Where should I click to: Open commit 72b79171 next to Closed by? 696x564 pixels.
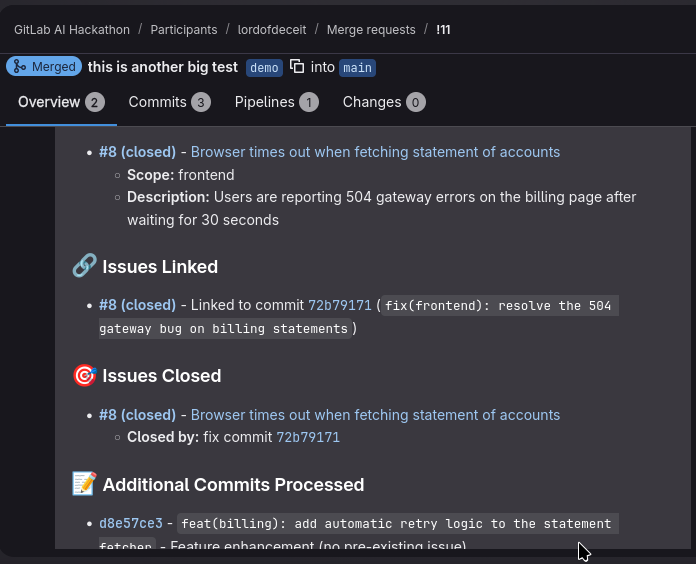pyautogui.click(x=308, y=437)
